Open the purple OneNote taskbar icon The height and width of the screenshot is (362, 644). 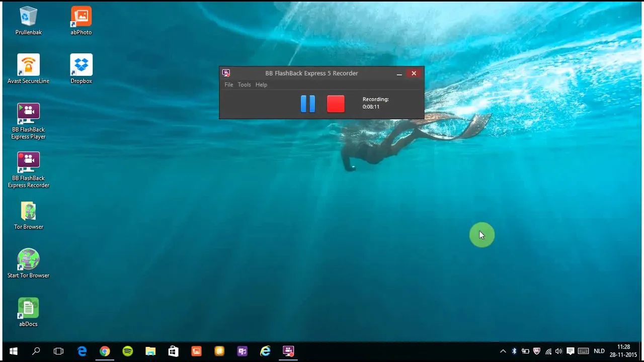click(242, 351)
